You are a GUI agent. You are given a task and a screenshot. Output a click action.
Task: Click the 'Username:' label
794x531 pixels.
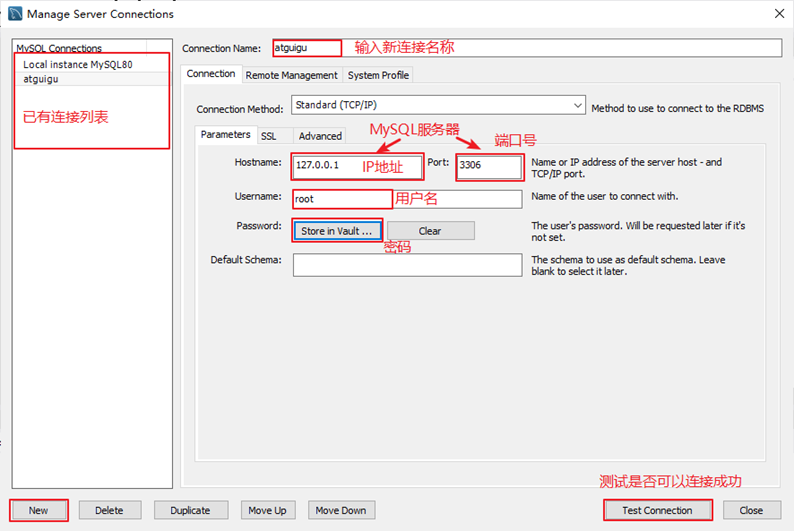[258, 196]
